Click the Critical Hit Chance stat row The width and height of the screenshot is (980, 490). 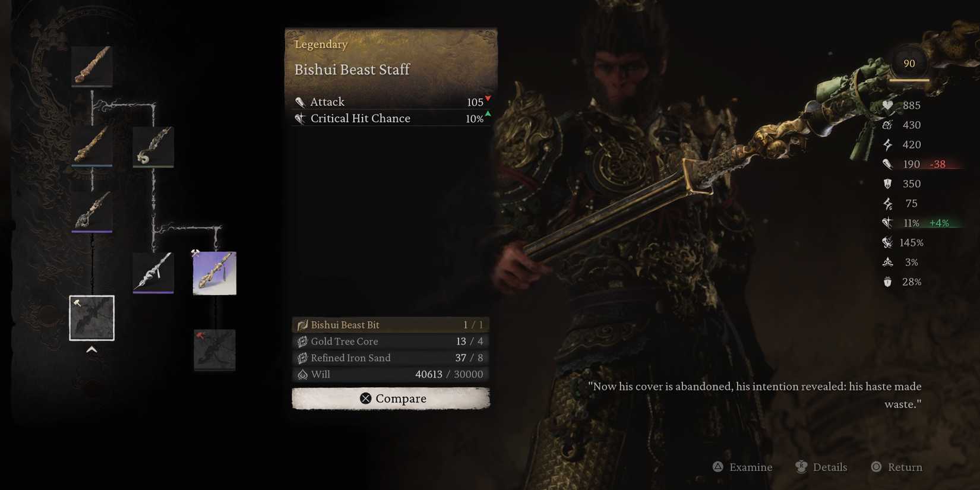tap(392, 118)
